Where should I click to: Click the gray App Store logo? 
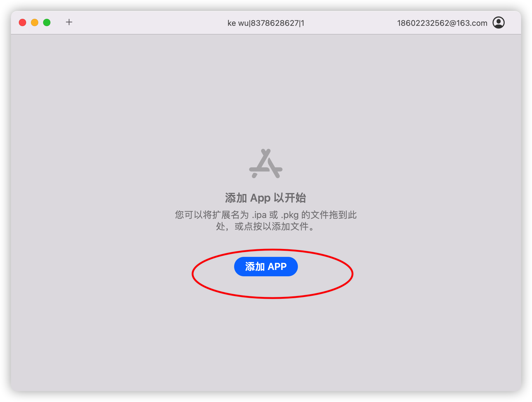click(266, 163)
